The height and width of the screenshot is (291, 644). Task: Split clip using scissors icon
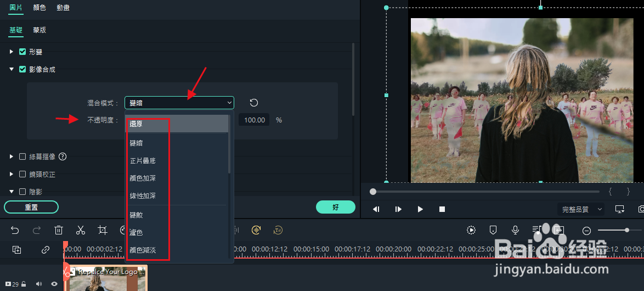point(81,230)
